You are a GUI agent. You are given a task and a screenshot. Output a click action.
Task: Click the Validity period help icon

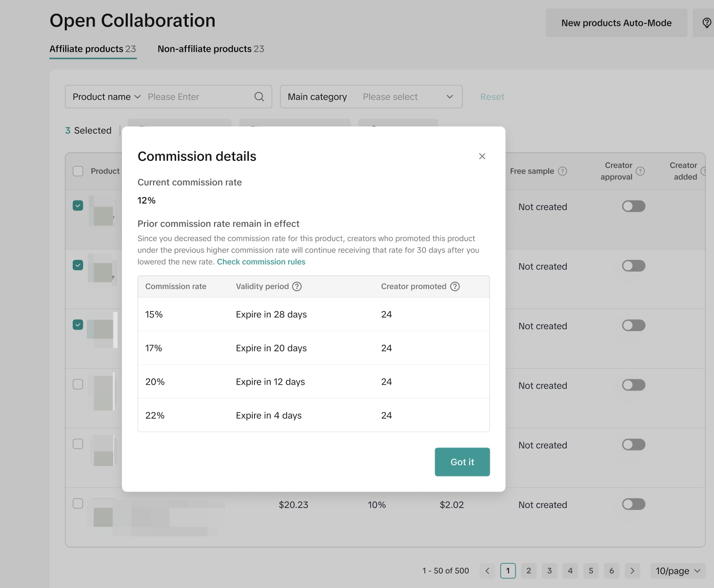297,287
